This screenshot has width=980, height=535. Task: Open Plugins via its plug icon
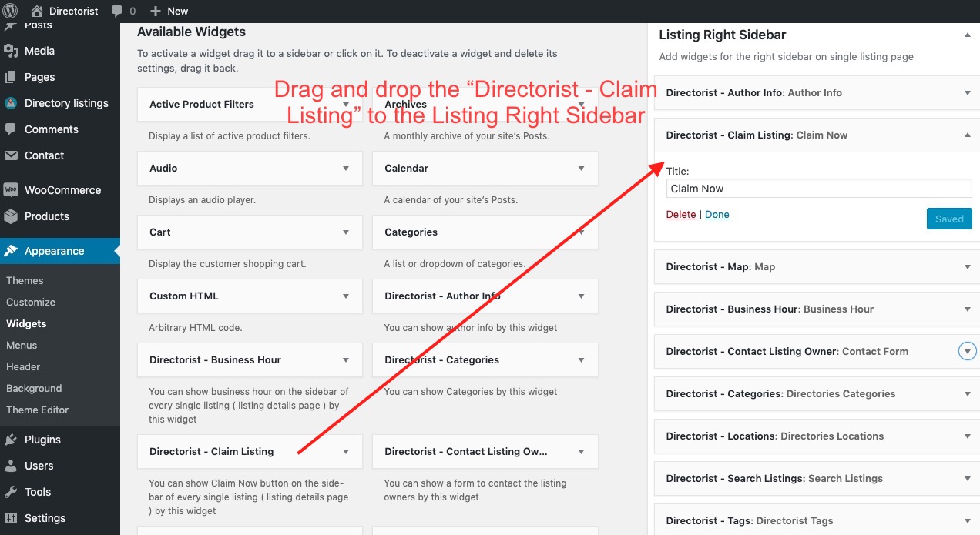point(12,439)
